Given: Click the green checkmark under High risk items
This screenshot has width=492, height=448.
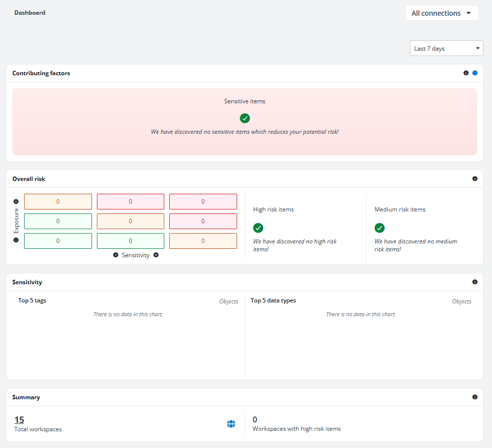Looking at the screenshot, I should point(258,228).
